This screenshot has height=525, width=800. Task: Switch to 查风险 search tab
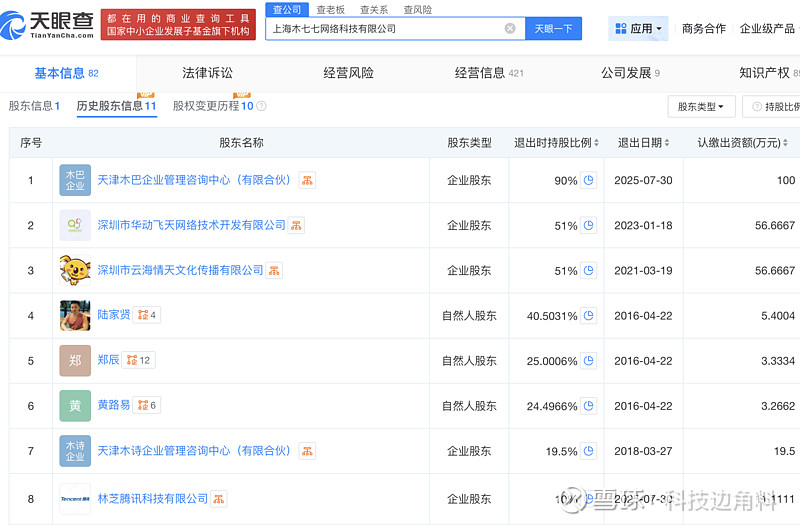click(x=417, y=10)
